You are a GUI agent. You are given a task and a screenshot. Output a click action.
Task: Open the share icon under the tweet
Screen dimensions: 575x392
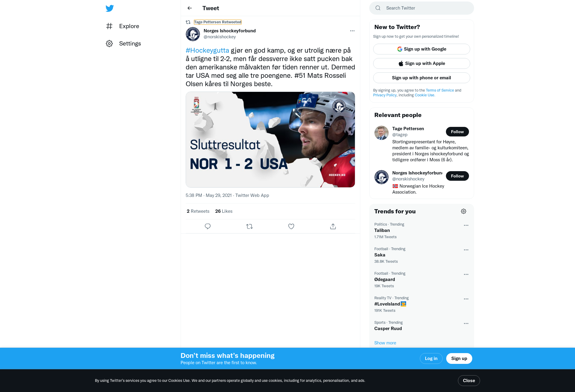click(x=333, y=226)
